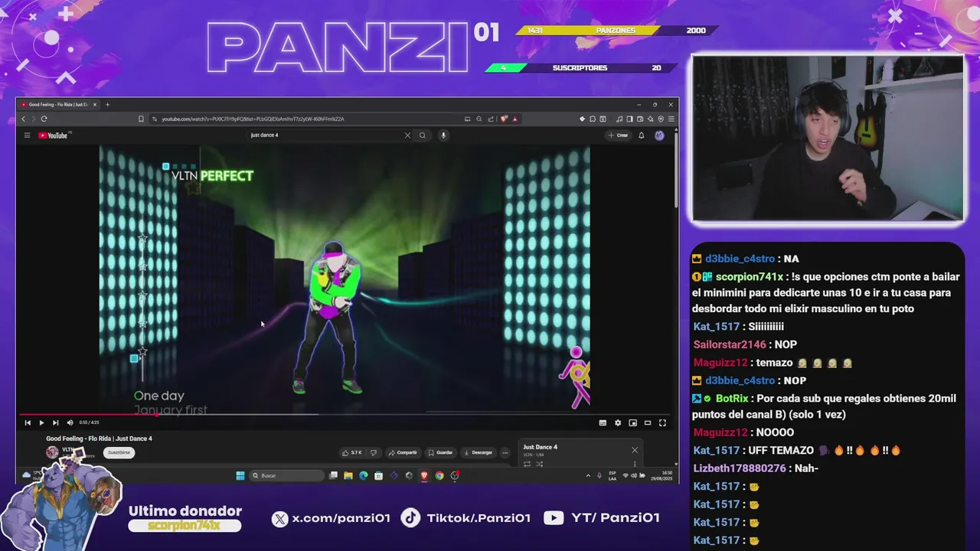The image size is (980, 551).
Task: Open the Brave Rewards triangle icon
Action: click(x=514, y=119)
